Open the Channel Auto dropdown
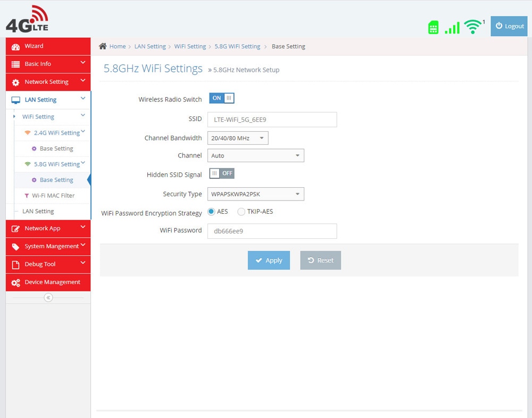532x418 pixels. (x=255, y=155)
